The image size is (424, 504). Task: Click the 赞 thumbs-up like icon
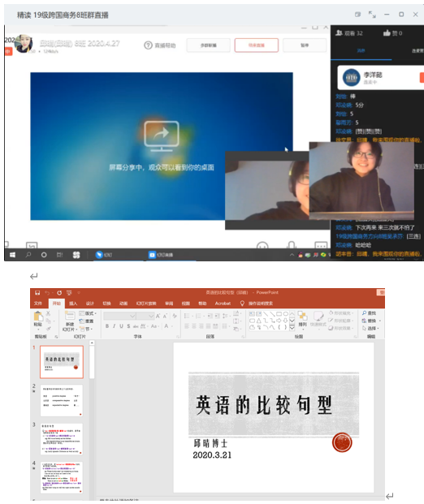tap(387, 32)
